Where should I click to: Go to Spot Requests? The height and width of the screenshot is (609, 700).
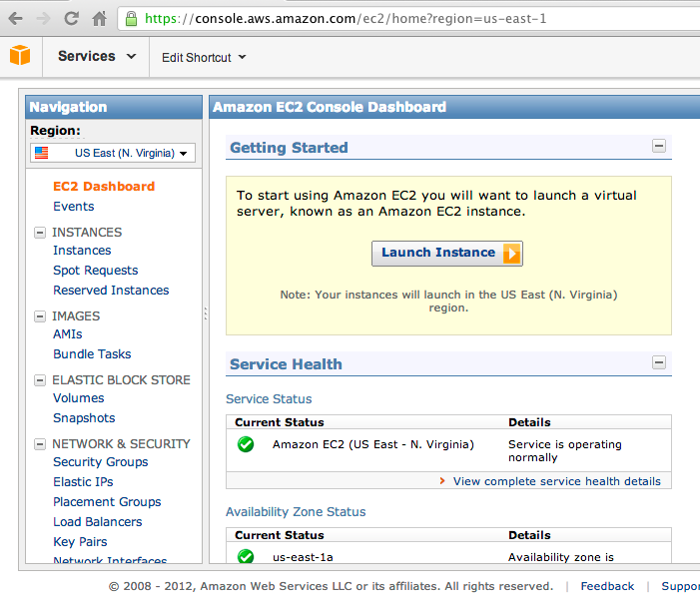click(96, 271)
